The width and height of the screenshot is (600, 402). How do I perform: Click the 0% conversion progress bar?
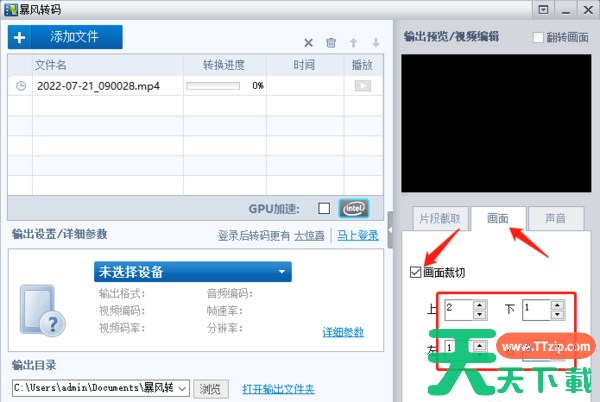213,86
